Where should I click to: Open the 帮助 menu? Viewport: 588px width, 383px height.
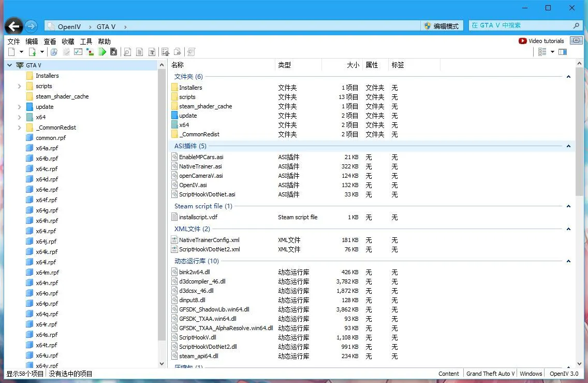(104, 41)
